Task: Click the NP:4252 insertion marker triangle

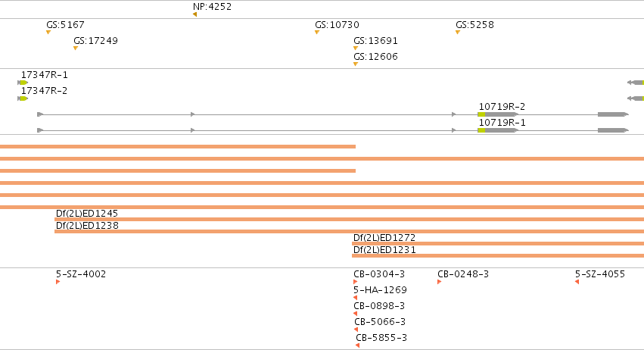Action: (x=194, y=14)
